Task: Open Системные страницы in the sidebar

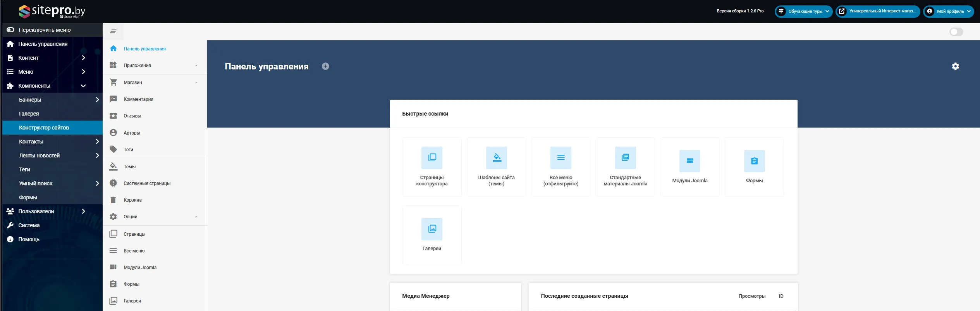Action: pos(147,183)
